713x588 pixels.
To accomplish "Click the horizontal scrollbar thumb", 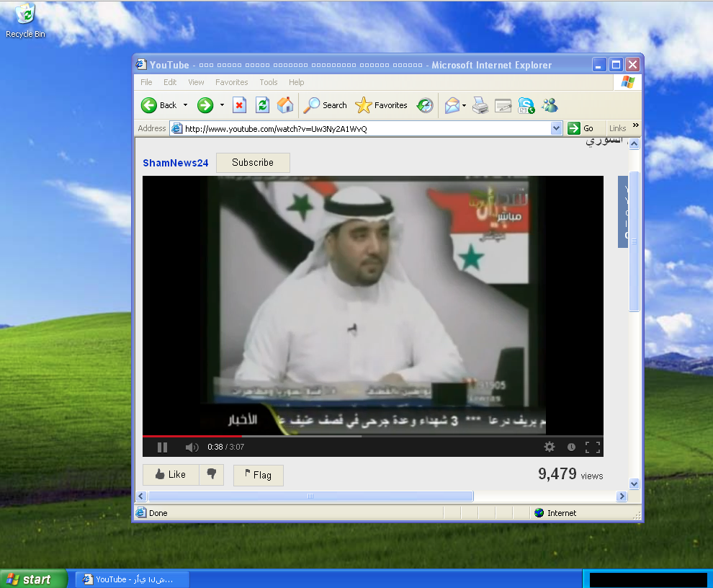I will pyautogui.click(x=310, y=496).
